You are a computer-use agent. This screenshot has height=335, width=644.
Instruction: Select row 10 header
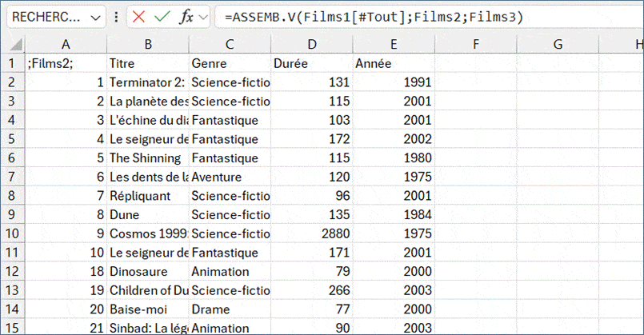[12, 233]
